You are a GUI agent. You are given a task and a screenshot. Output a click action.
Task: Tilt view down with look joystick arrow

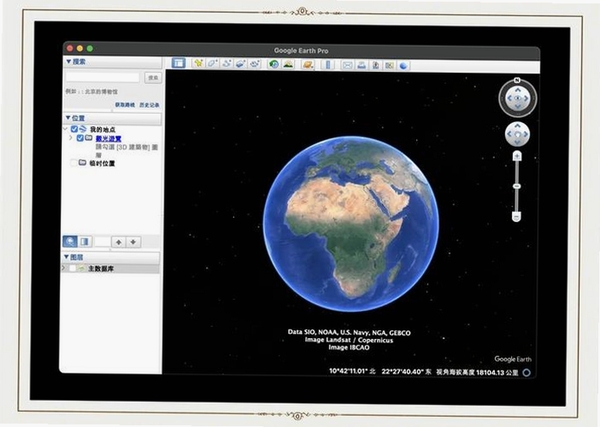(518, 107)
